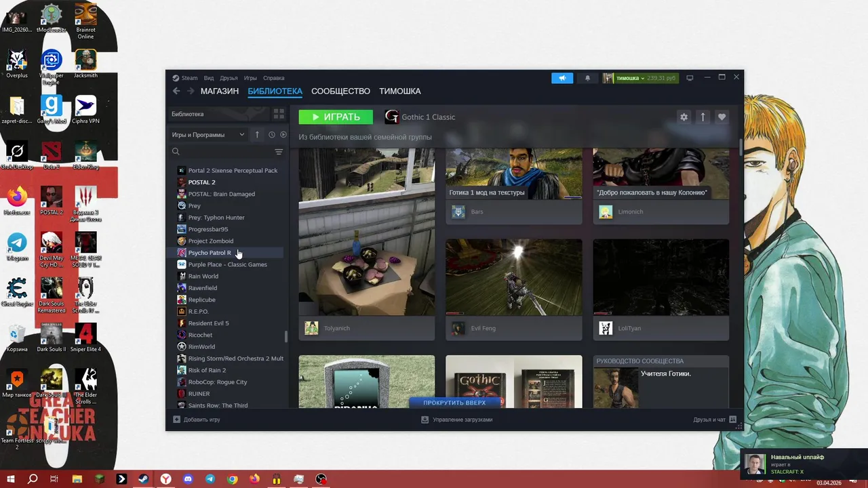The width and height of the screenshot is (868, 488).
Task: Go forward with Steam forward arrow
Action: tap(191, 91)
